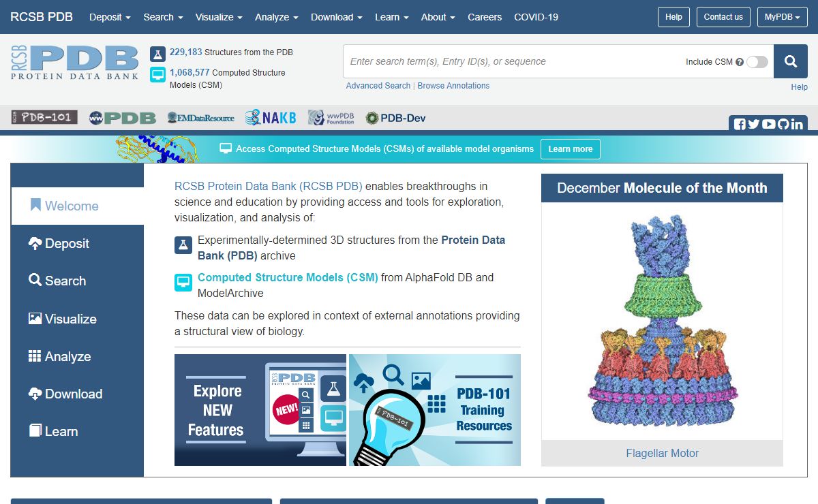Expand the Learn dropdown in top navbar

[392, 17]
